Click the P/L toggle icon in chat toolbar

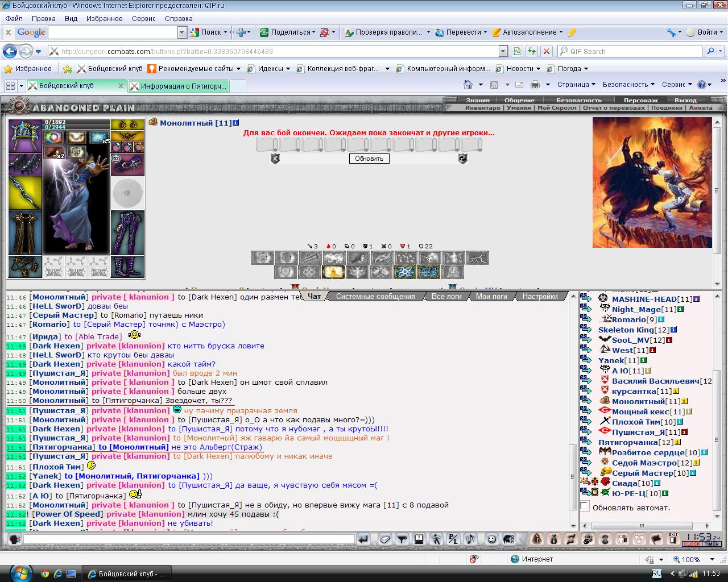pos(453,539)
